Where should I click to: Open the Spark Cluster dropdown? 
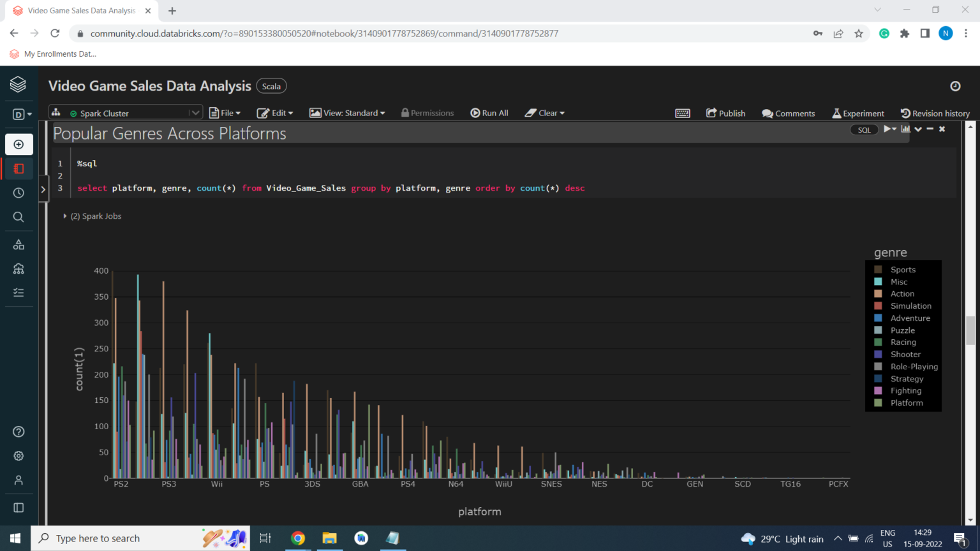point(195,113)
